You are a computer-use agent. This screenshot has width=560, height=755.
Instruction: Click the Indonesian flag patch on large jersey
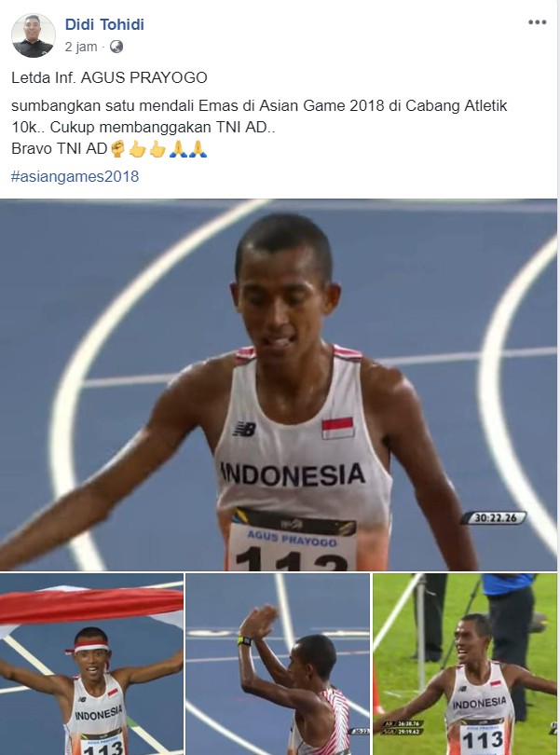tap(337, 428)
